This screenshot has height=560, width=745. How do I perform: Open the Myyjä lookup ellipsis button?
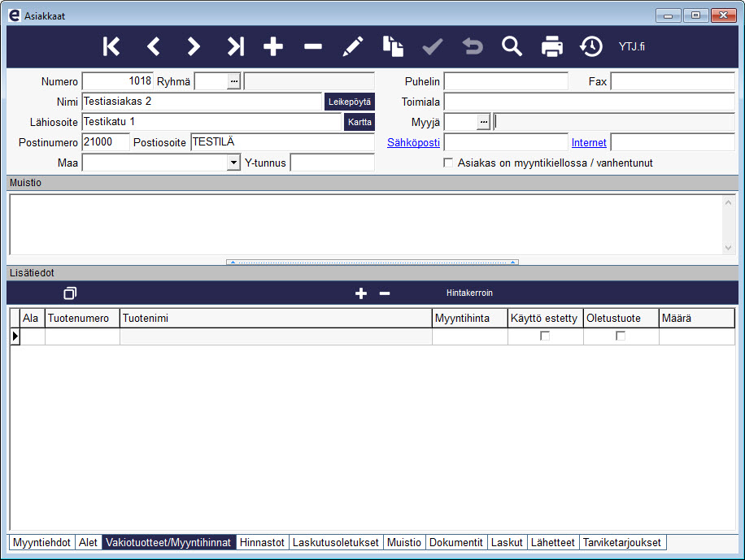(x=483, y=122)
